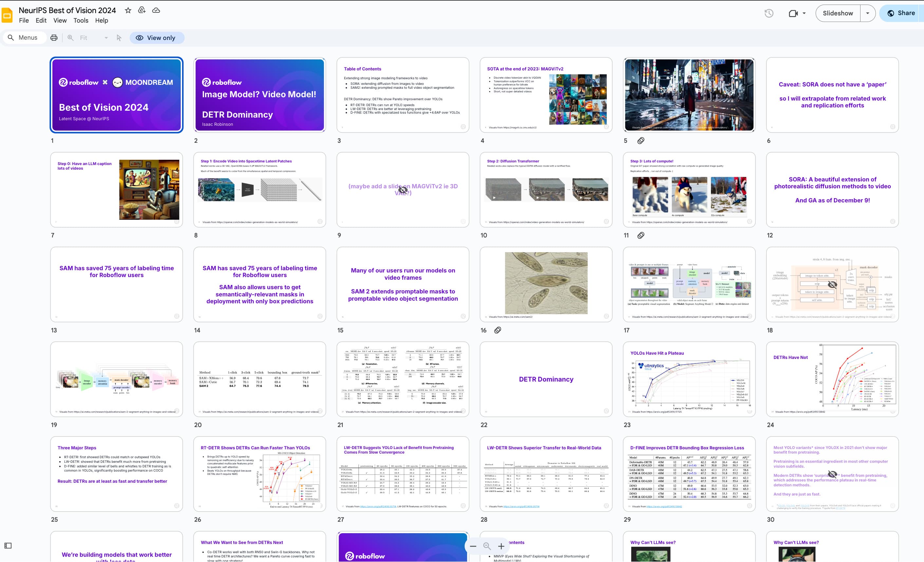Check the cloud document status icon
Screen dimensions: 924x562
(x=156, y=10)
